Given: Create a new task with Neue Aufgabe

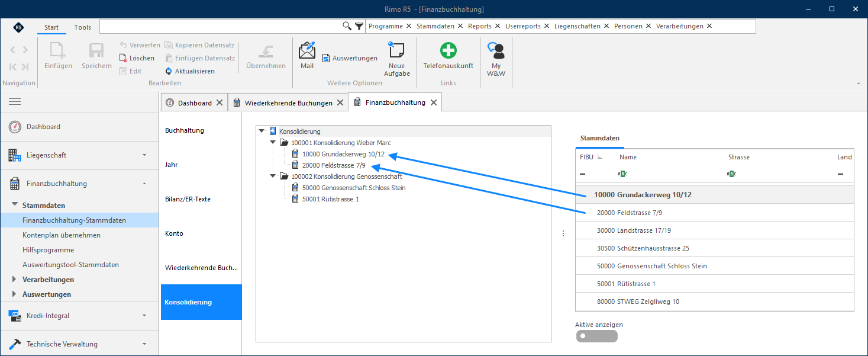Looking at the screenshot, I should coord(396,59).
